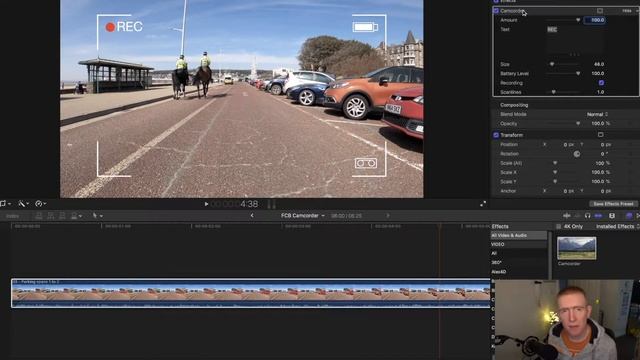
Task: Click the Size value 48.0
Action: pyautogui.click(x=599, y=64)
